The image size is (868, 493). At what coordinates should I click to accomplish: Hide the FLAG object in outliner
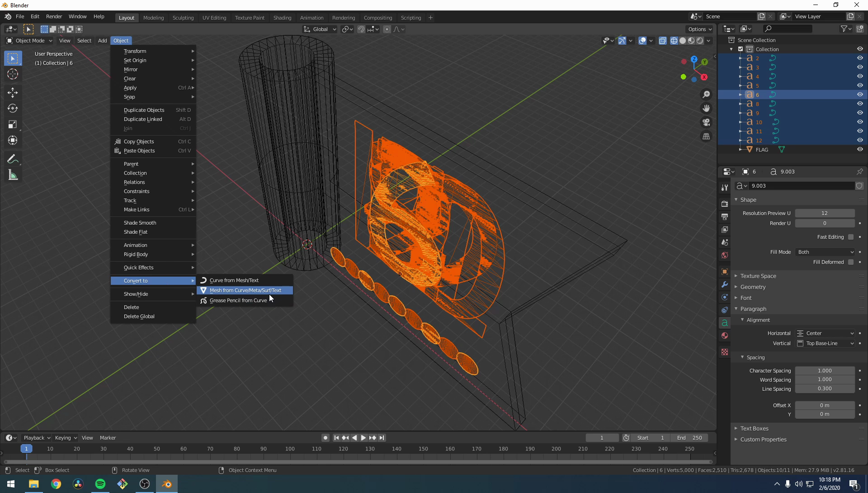pyautogui.click(x=860, y=150)
